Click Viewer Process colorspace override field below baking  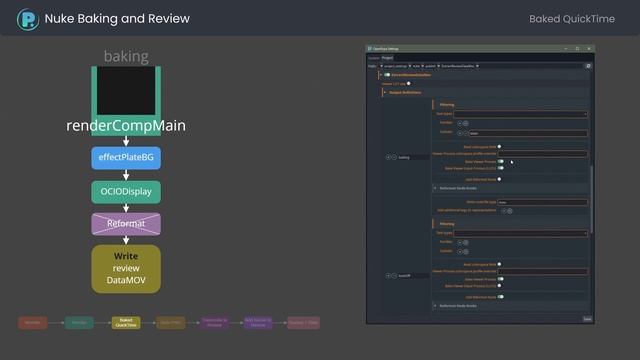(542, 271)
